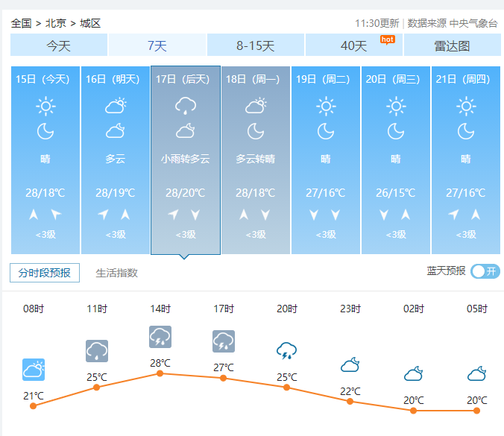Click the sun icon for 15日 today
The image size is (504, 436).
pyautogui.click(x=45, y=107)
